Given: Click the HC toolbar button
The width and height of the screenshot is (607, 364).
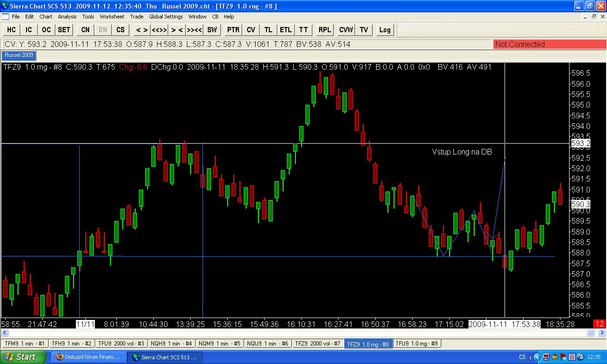Looking at the screenshot, I should (x=11, y=30).
